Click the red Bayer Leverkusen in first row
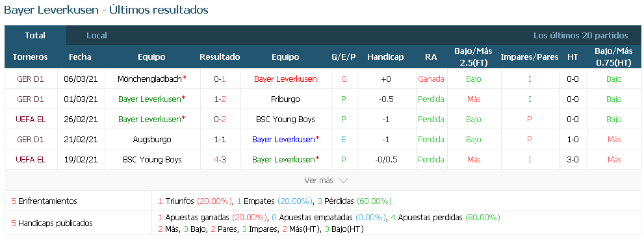Screen dimensions: 644x241 click(285, 79)
